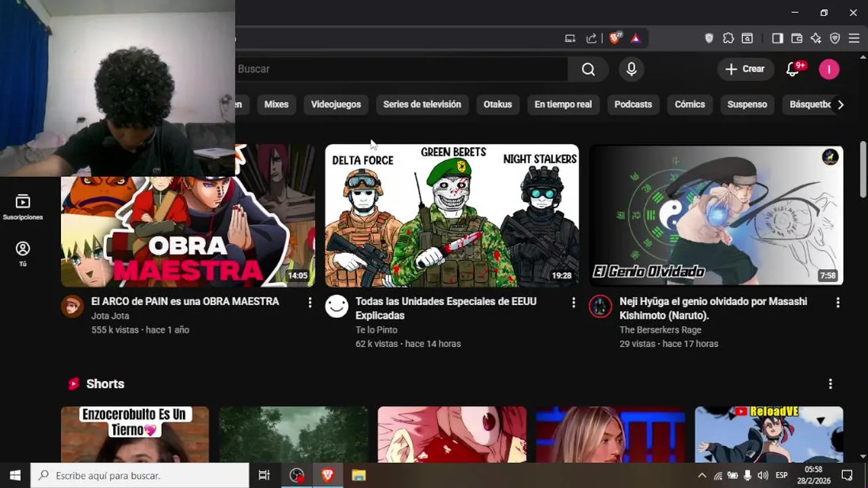Click the share page icon in address bar
The width and height of the screenshot is (868, 488).
click(592, 39)
